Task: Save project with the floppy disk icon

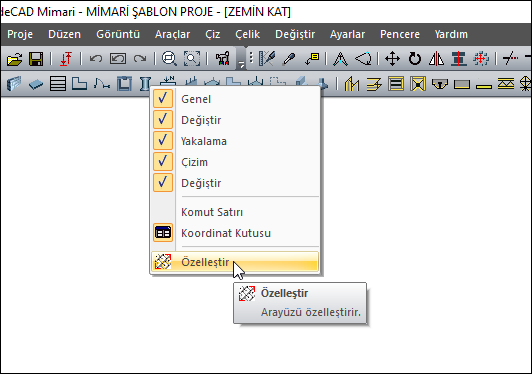Action: (36, 59)
